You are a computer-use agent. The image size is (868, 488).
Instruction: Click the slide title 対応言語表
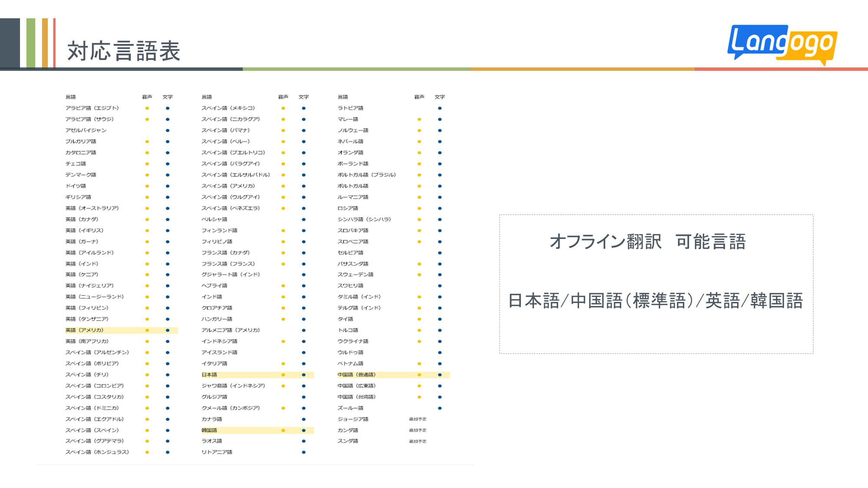(x=124, y=51)
